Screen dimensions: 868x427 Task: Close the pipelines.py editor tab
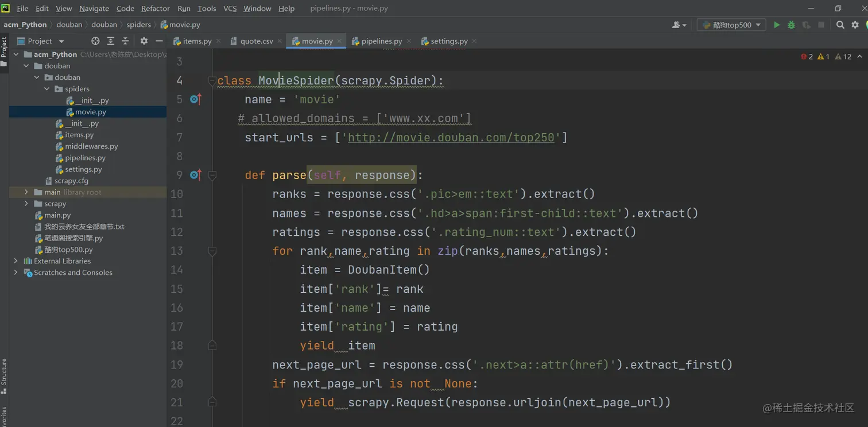click(409, 41)
